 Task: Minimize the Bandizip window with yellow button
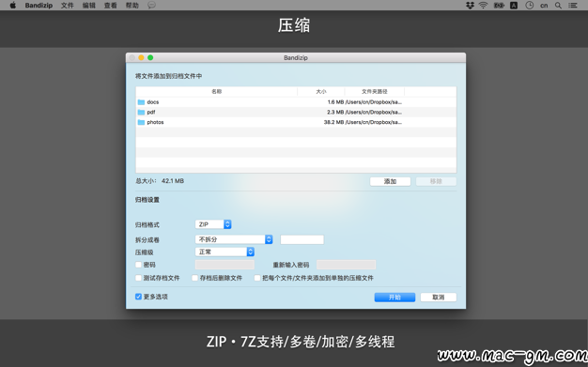click(x=141, y=57)
